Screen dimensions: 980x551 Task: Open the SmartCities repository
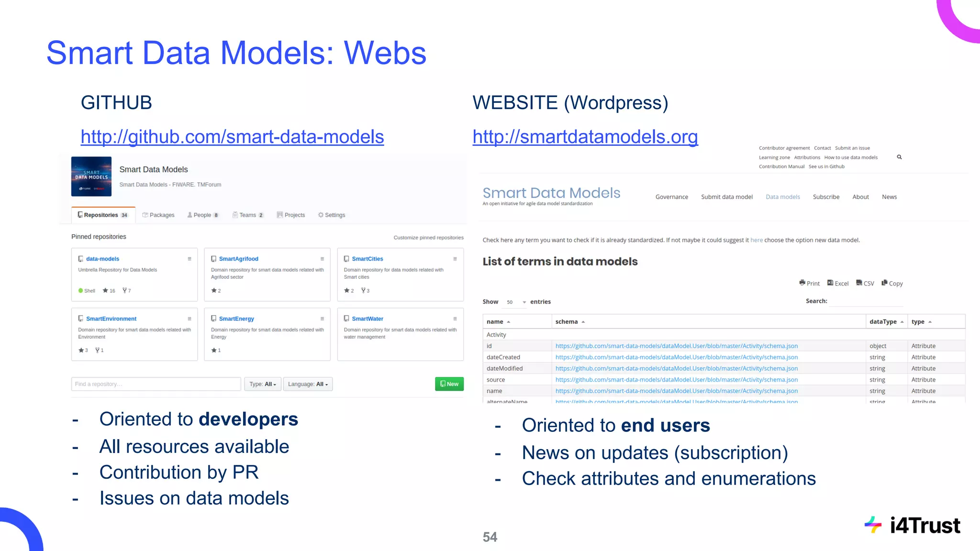pyautogui.click(x=367, y=259)
